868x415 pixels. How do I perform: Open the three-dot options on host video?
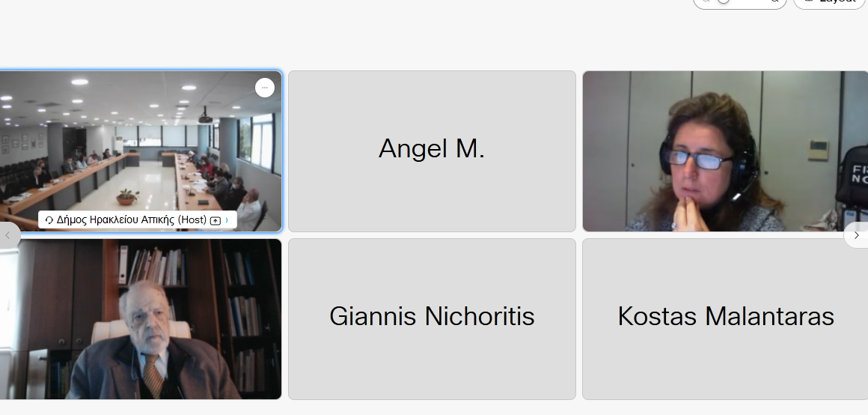[265, 88]
